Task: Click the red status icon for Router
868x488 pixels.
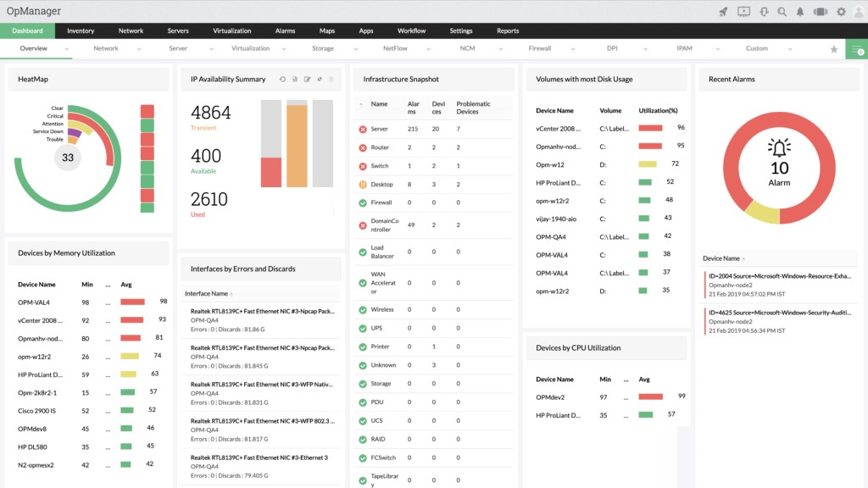Action: pos(363,147)
